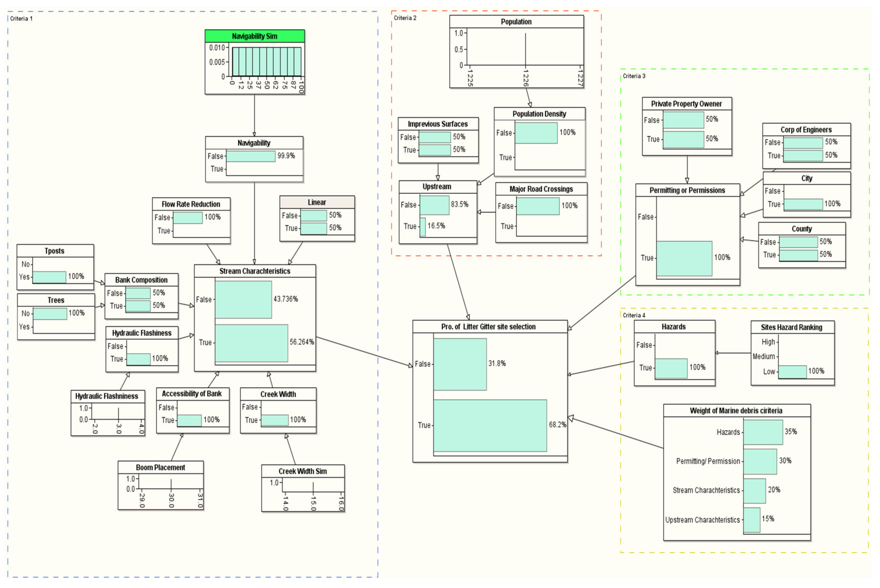
Task: Select the Sites Hazard Ranking node
Action: (x=791, y=327)
